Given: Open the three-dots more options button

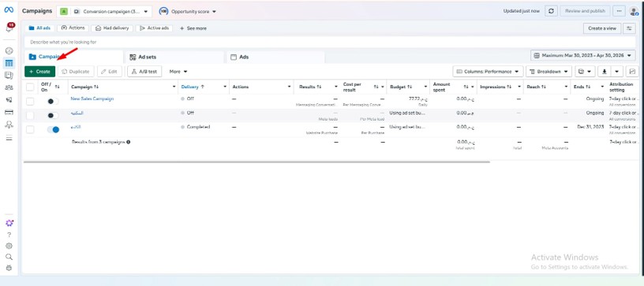Looking at the screenshot, I should coord(619,11).
